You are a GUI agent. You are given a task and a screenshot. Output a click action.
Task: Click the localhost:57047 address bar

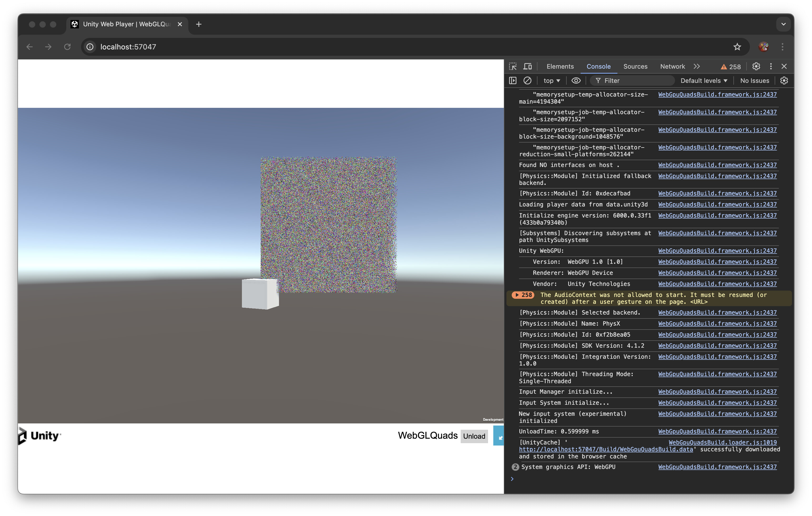tap(128, 47)
